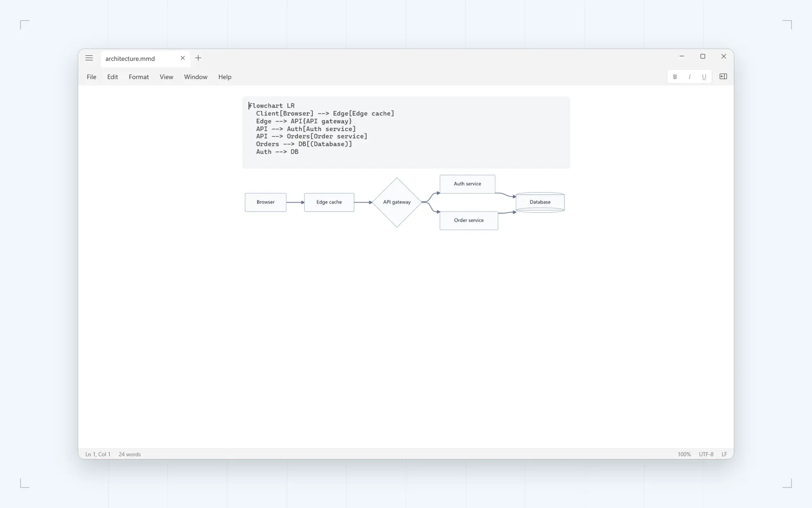Click the 'flowchart LR' code line
This screenshot has width=812, height=508.
tap(272, 106)
